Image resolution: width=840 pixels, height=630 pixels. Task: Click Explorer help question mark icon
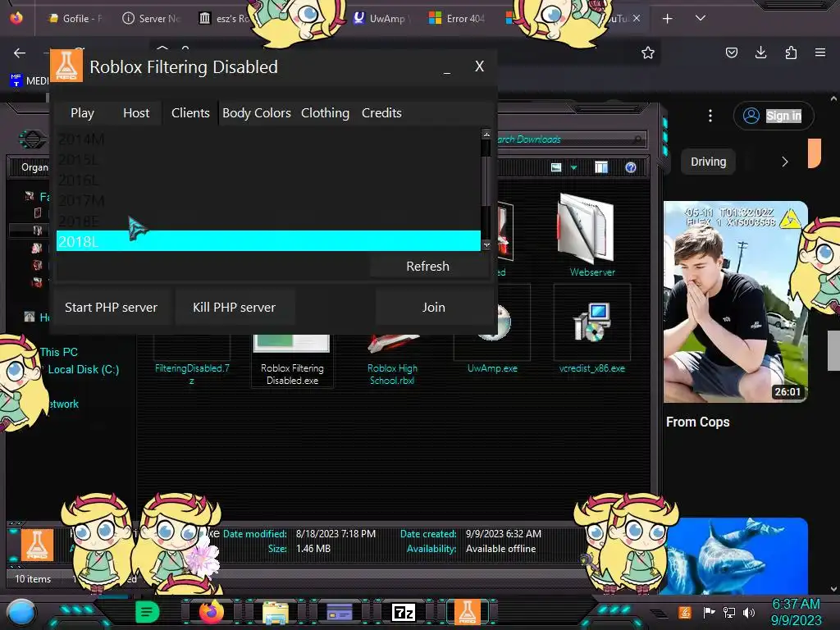(x=631, y=167)
